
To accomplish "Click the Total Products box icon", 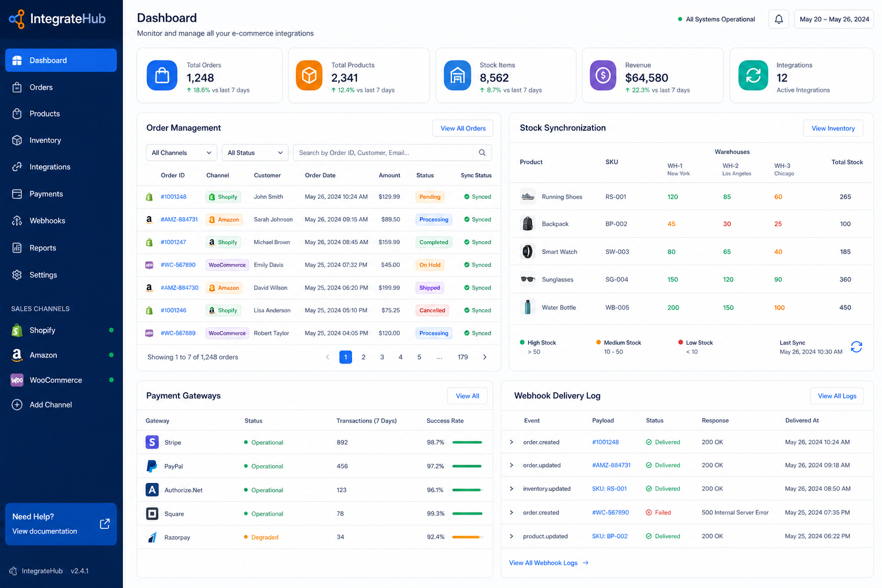I will point(309,75).
